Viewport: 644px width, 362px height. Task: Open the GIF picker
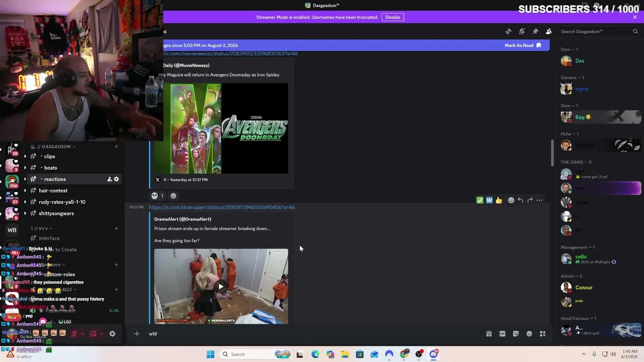502,333
